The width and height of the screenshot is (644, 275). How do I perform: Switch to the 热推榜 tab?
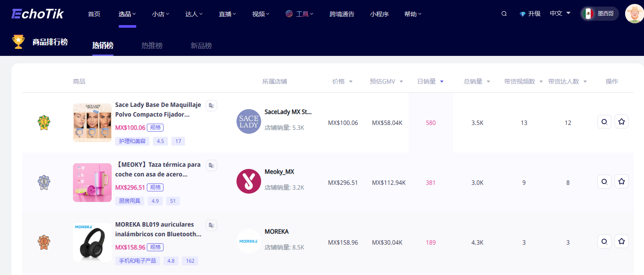[152, 46]
